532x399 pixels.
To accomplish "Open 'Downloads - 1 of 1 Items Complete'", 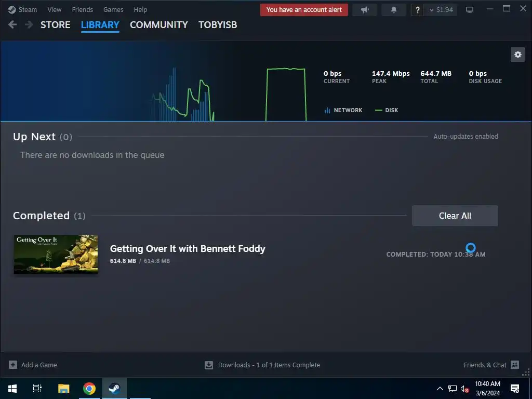I will 269,365.
